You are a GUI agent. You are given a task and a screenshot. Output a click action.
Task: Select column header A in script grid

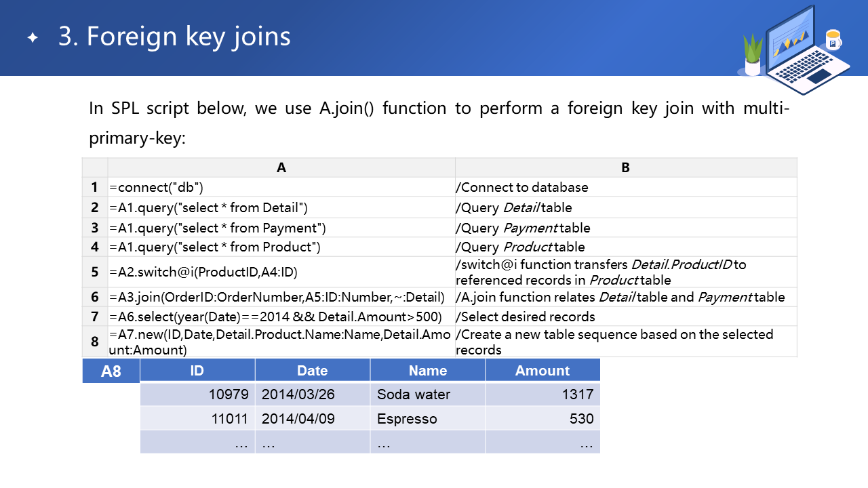pyautogui.click(x=281, y=167)
